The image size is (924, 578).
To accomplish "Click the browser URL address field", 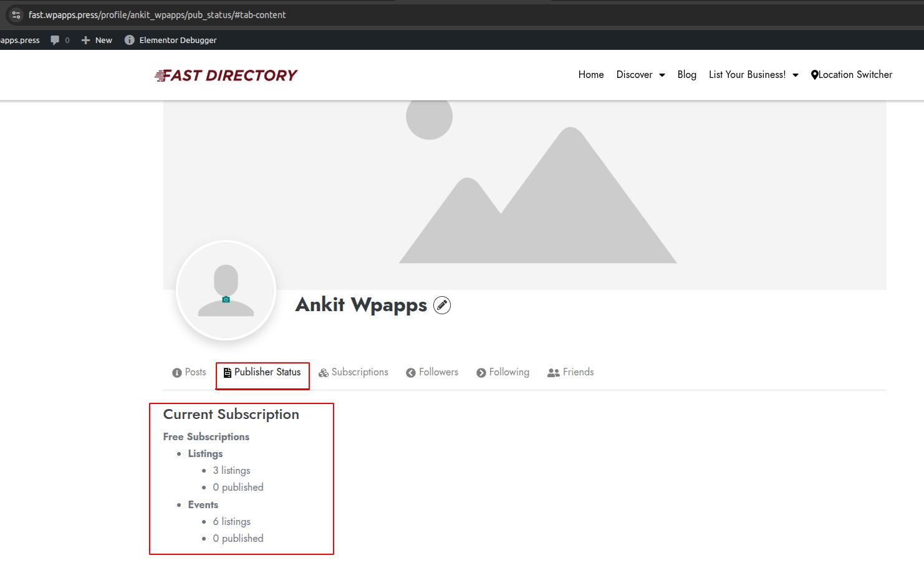I will click(374, 15).
